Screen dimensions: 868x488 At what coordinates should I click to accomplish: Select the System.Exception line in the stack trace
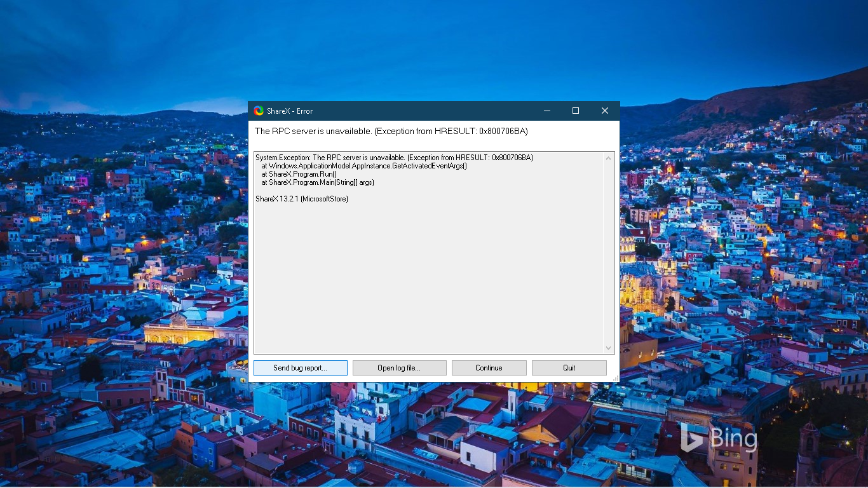394,157
